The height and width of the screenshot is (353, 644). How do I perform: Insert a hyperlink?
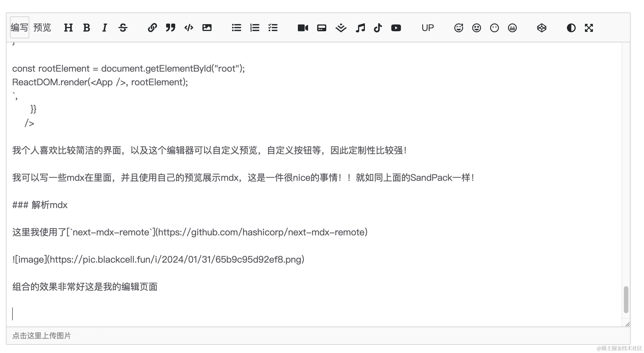click(x=152, y=28)
